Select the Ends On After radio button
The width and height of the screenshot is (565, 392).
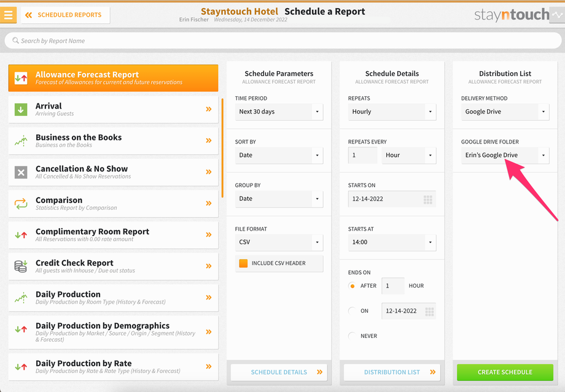pos(352,286)
